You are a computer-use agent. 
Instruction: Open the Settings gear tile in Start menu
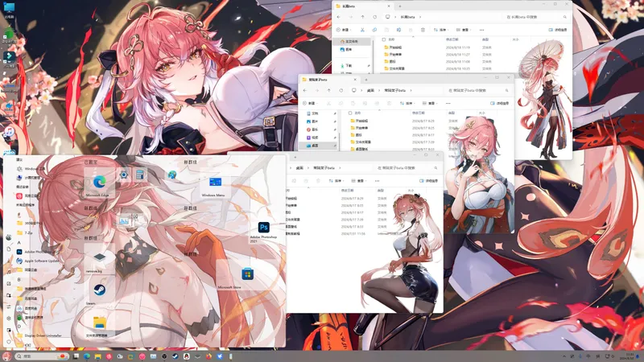pyautogui.click(x=124, y=175)
